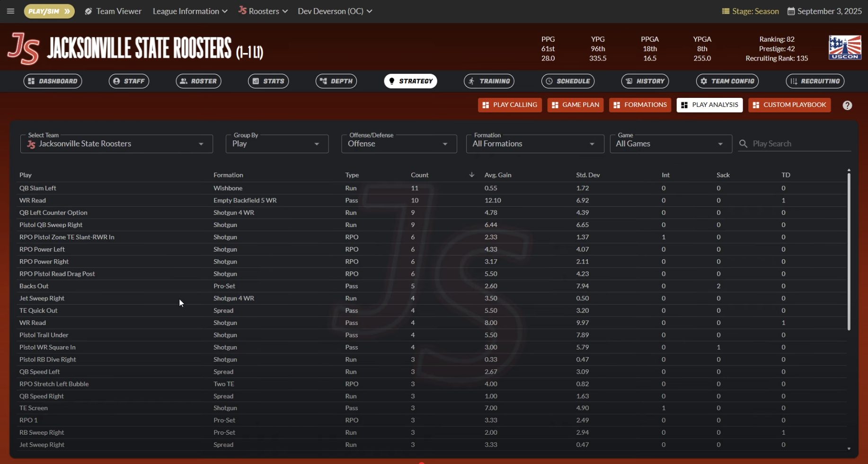
Task: Select the RPO Power Right play
Action: [433, 262]
